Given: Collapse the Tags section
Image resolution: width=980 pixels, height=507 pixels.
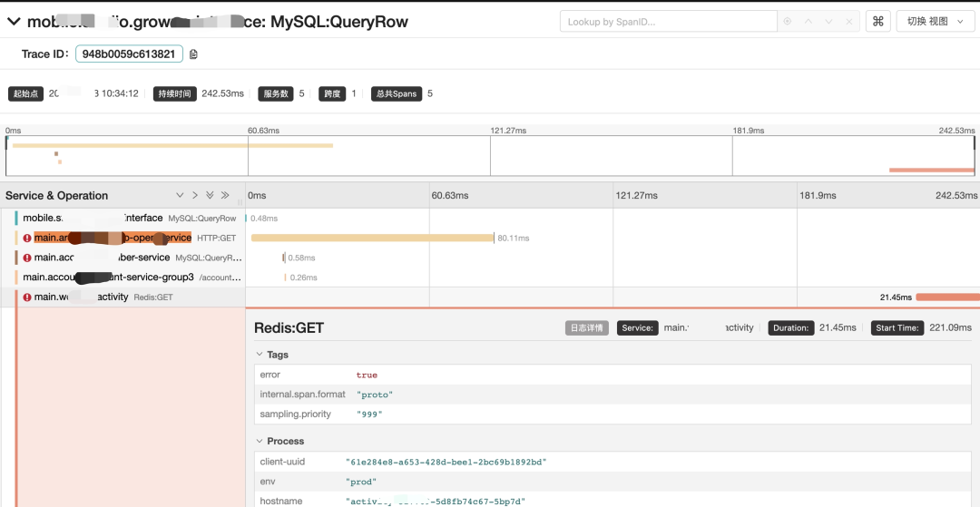Looking at the screenshot, I should point(260,355).
